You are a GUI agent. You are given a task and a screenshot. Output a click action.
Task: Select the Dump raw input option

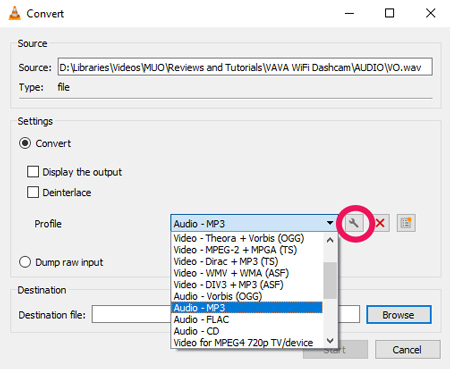(x=25, y=262)
